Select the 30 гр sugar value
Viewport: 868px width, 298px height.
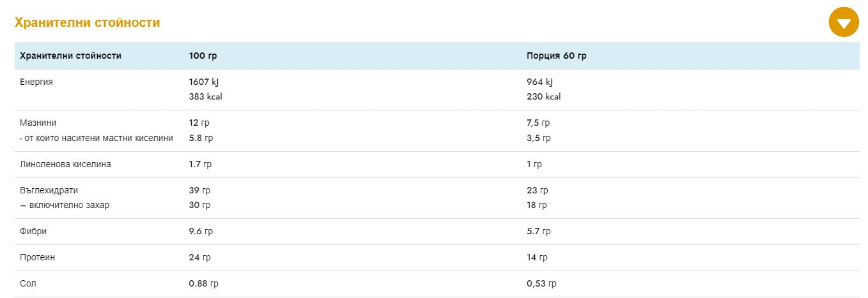pos(199,205)
